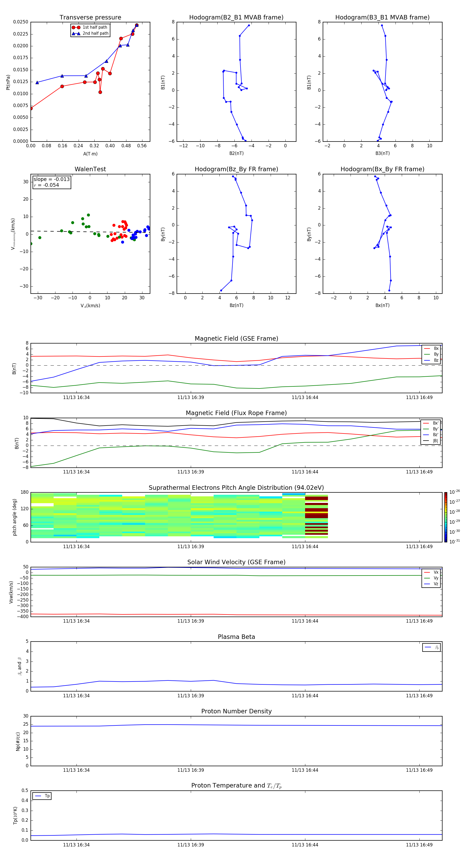This screenshot has height=868, width=473.
Task: Click 'Magnetic Field (Flux Rope Frame)' title
Action: [x=236, y=413]
